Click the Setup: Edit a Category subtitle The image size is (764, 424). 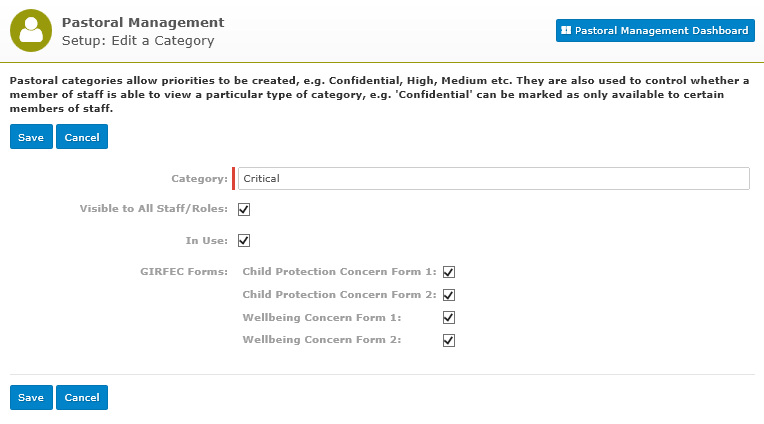tap(138, 40)
